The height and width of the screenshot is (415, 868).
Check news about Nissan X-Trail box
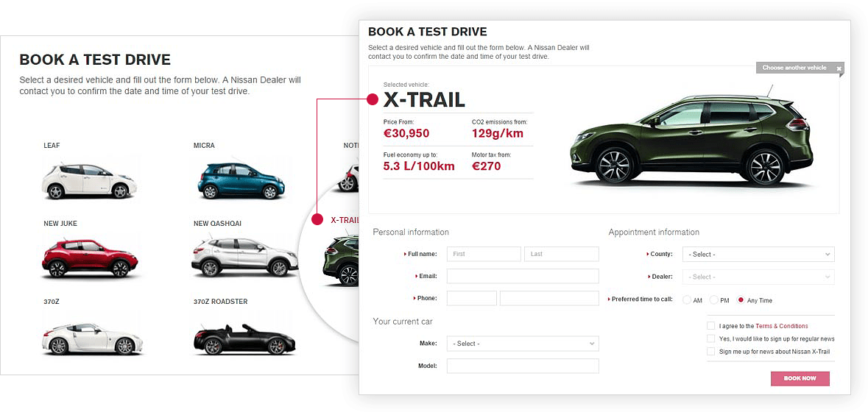point(710,352)
